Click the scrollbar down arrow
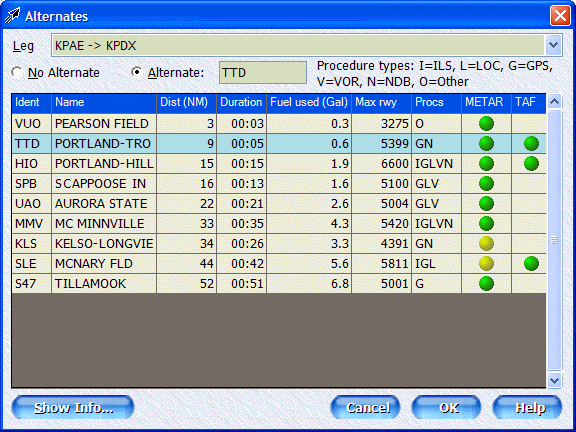Screen dimensions: 576x432 [554, 380]
